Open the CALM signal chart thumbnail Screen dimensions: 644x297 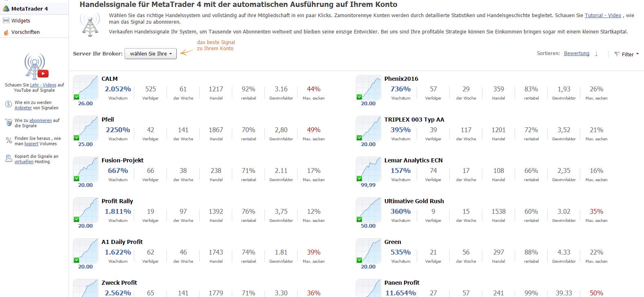(x=86, y=87)
